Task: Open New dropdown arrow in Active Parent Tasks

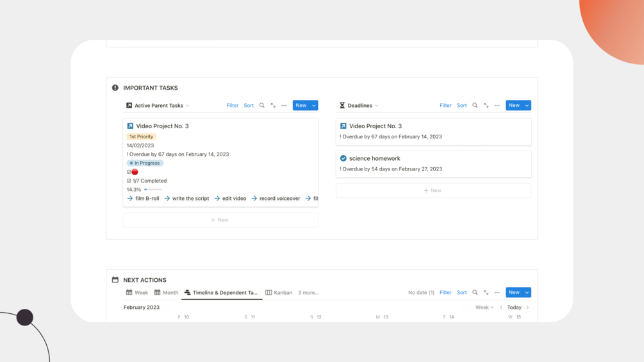Action: (x=314, y=106)
